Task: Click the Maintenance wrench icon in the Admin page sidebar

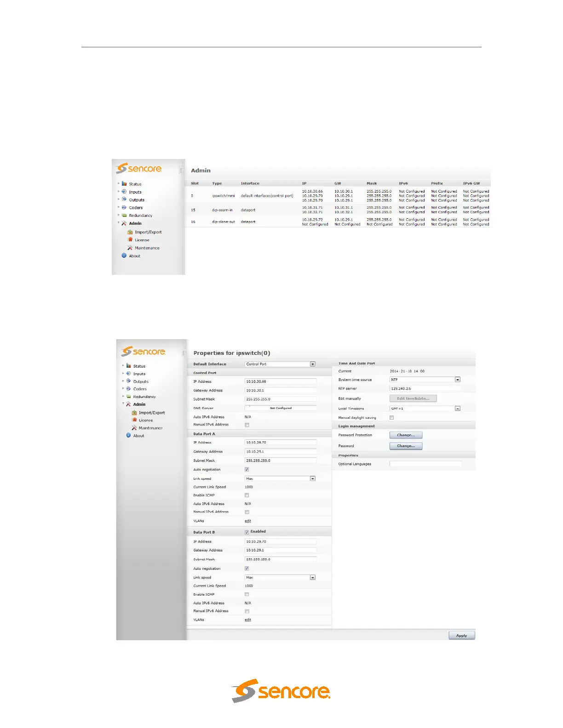Action: 130,248
